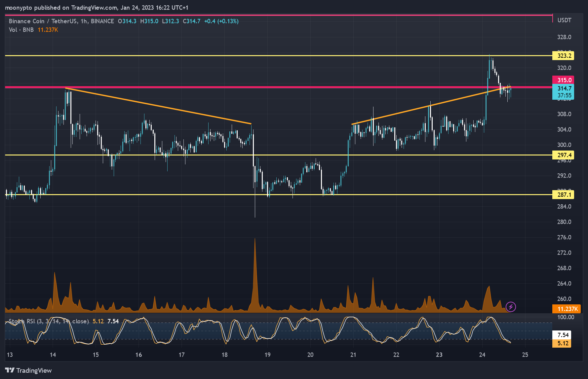Click the O314.3 open price value
This screenshot has width=588, height=379.
pyautogui.click(x=127, y=21)
